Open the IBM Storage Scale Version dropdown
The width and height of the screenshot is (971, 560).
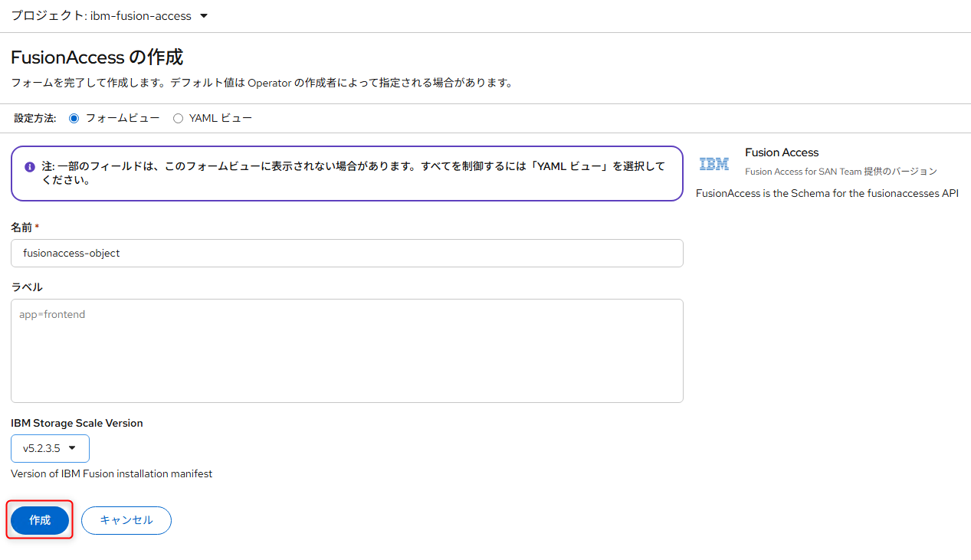50,448
